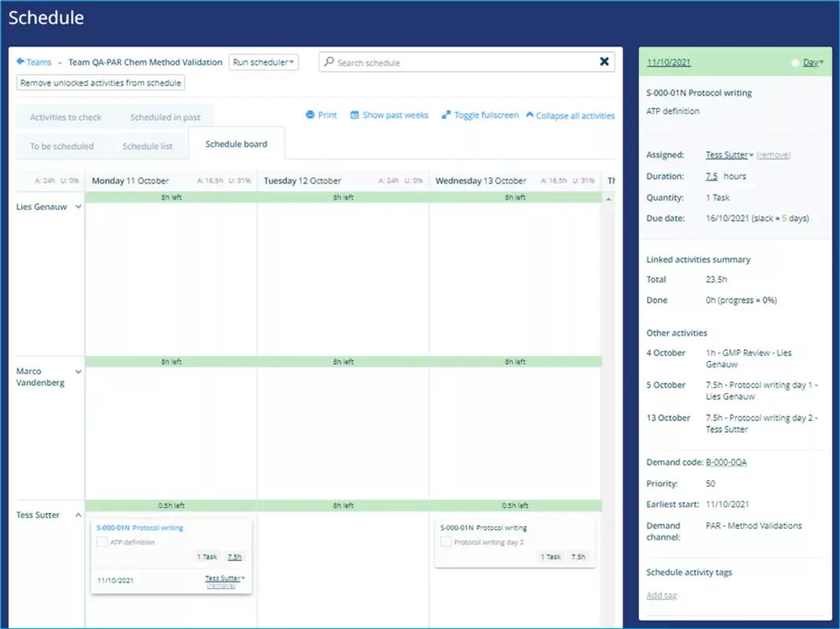Open demand code B-000-0QA link
840x629 pixels.
click(727, 463)
